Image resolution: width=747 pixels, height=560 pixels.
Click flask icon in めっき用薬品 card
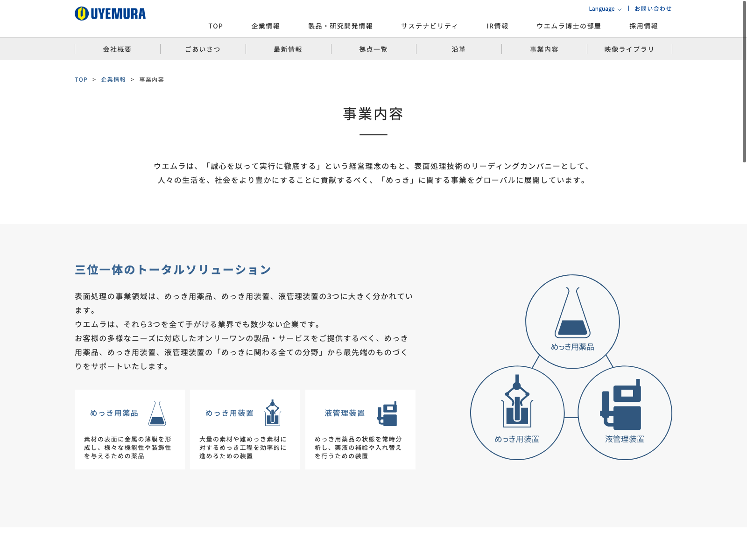click(157, 413)
